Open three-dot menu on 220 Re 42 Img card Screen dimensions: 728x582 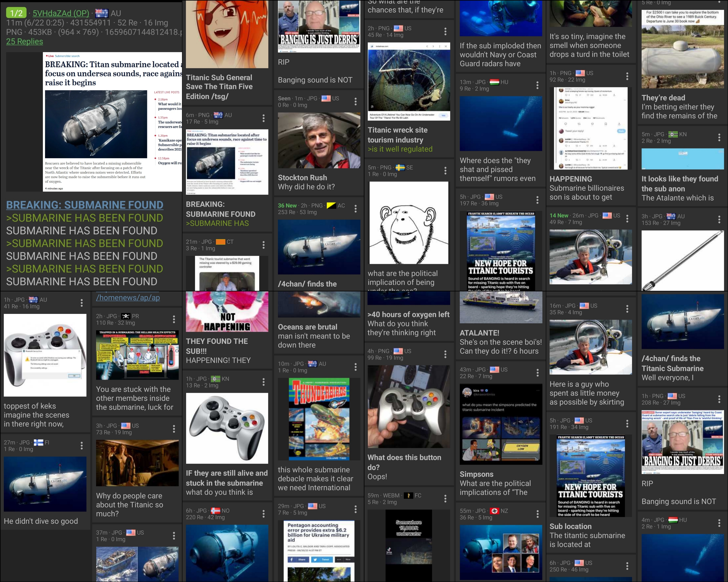(263, 514)
